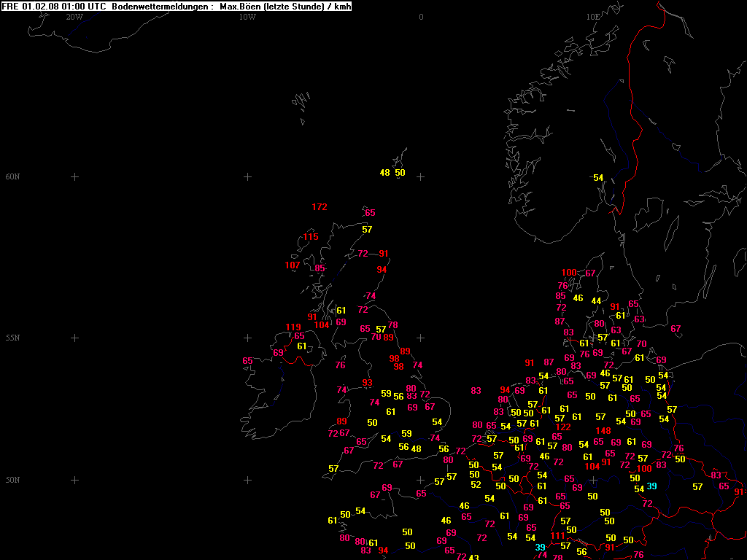The image size is (747, 560).
Task: Select the 115 value over the Hebrides
Action: [x=311, y=237]
